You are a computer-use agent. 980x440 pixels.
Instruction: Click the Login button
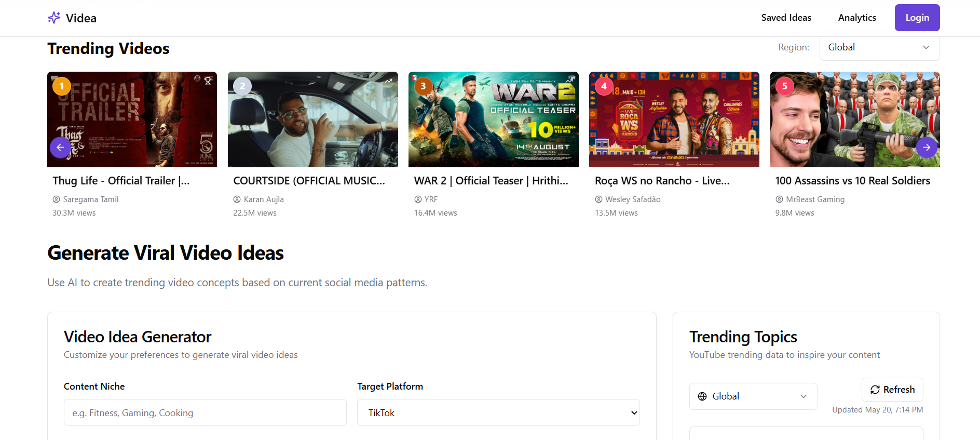(x=917, y=18)
